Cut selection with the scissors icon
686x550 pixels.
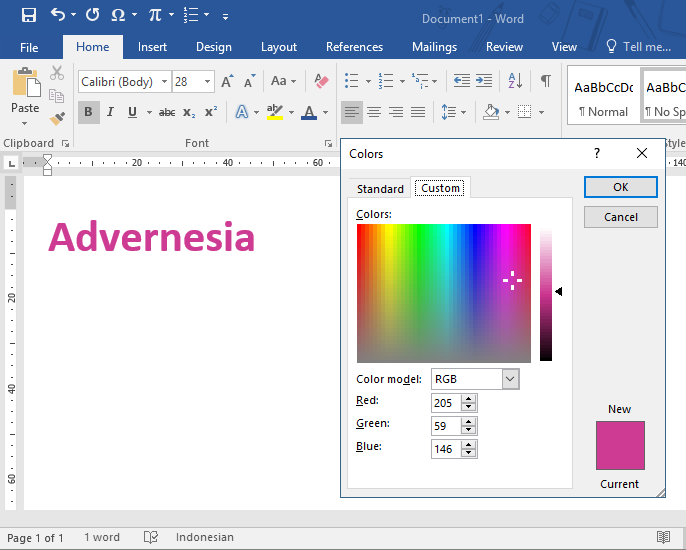tap(57, 73)
